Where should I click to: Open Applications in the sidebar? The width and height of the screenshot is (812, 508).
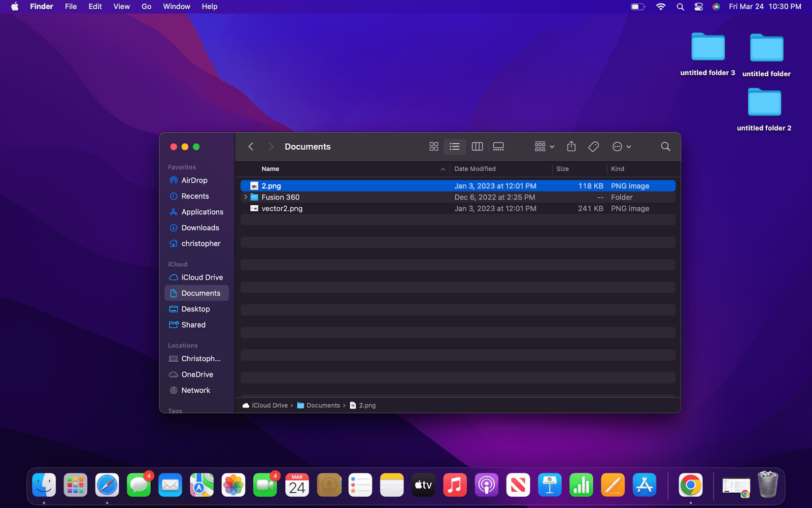click(x=196, y=212)
